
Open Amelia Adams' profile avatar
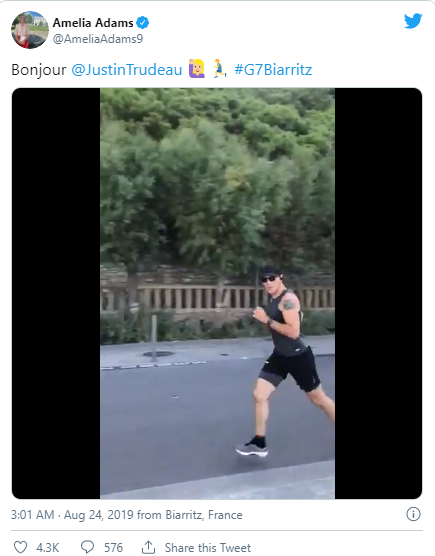30,30
